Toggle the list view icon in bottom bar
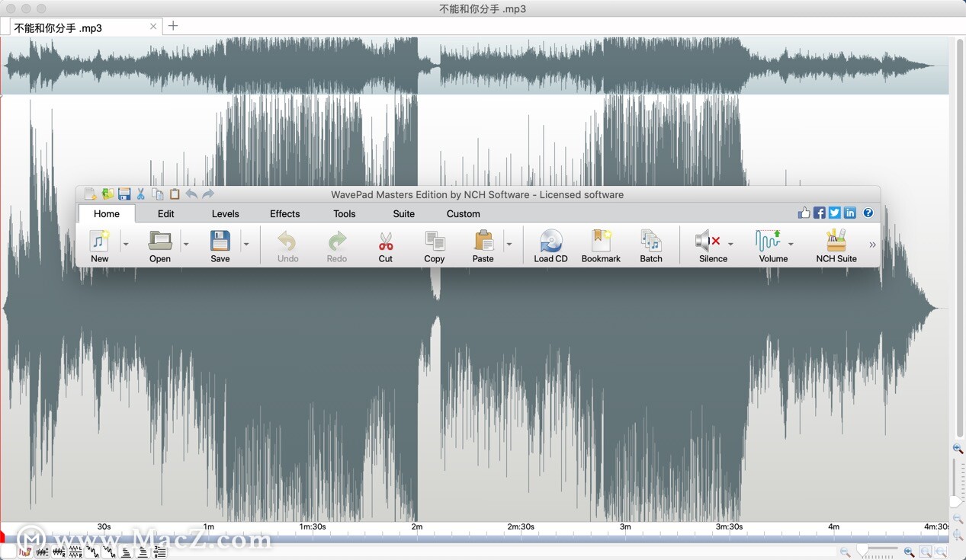Image resolution: width=966 pixels, height=560 pixels. click(160, 552)
